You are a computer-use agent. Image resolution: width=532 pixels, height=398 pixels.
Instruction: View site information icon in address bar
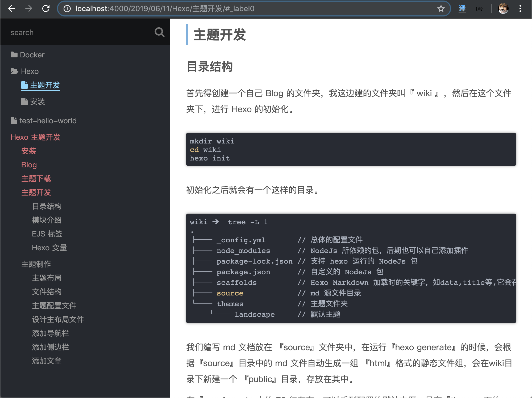67,9
